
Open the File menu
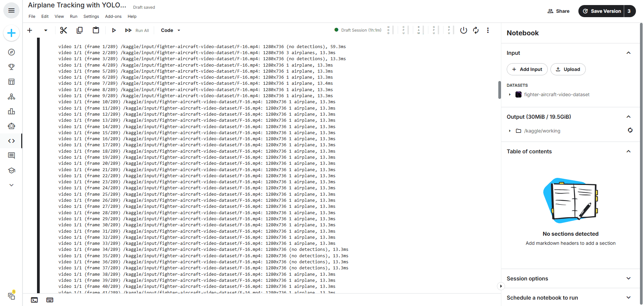[x=32, y=16]
